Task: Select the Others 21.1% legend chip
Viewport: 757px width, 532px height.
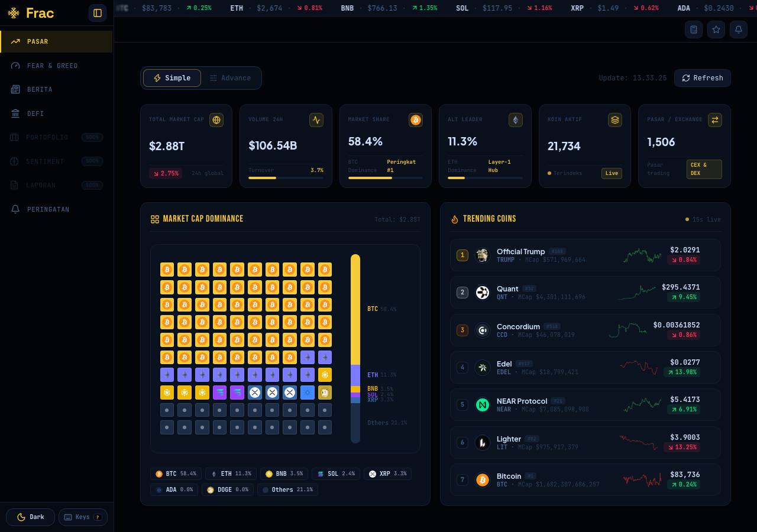Action: tap(288, 489)
